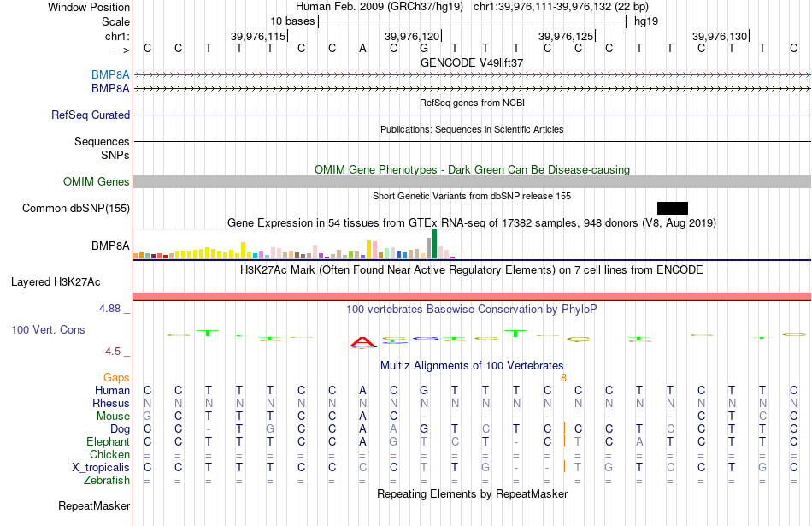Viewport: 812px width, 526px height.
Task: Click the orange gap number 8
Action: [563, 378]
